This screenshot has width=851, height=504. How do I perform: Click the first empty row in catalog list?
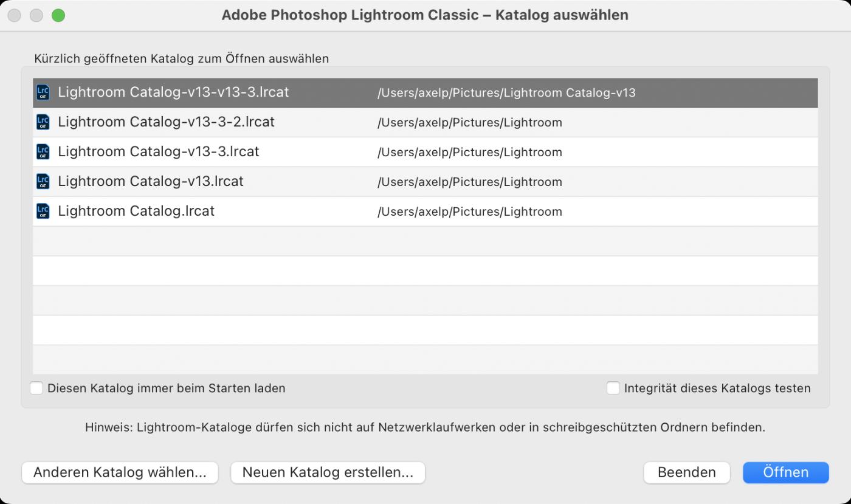tap(425, 241)
